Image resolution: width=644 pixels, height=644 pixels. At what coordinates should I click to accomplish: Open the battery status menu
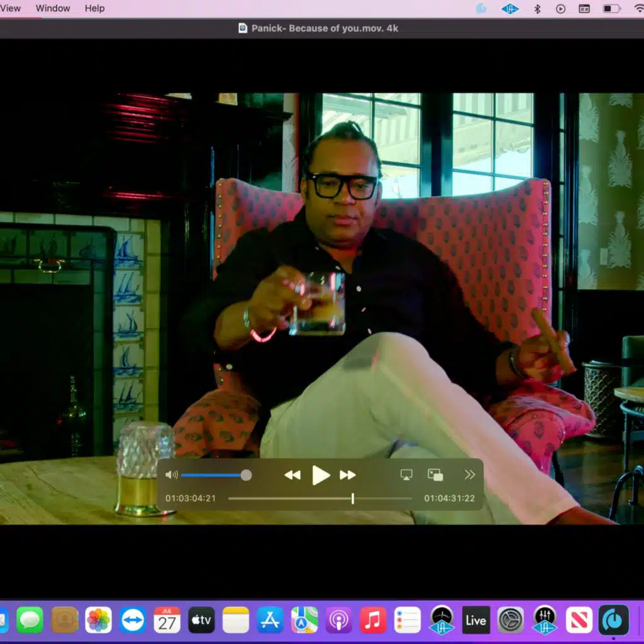[611, 9]
